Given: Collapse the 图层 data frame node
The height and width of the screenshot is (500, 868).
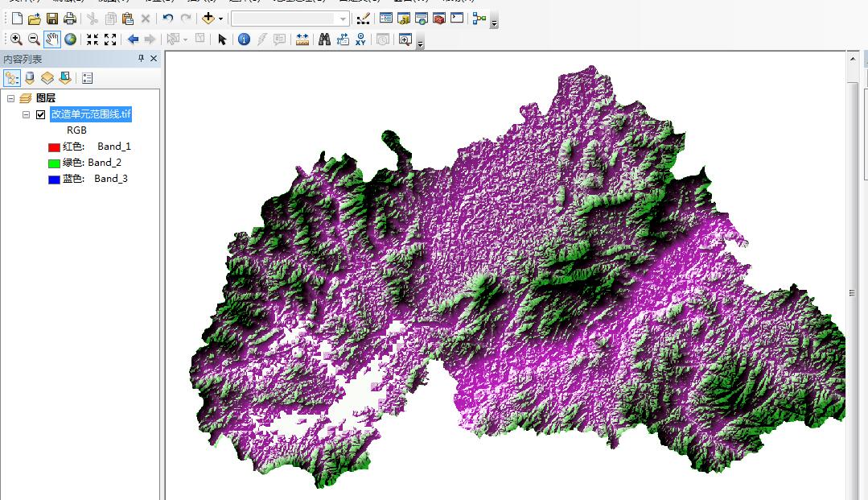Looking at the screenshot, I should [10, 98].
